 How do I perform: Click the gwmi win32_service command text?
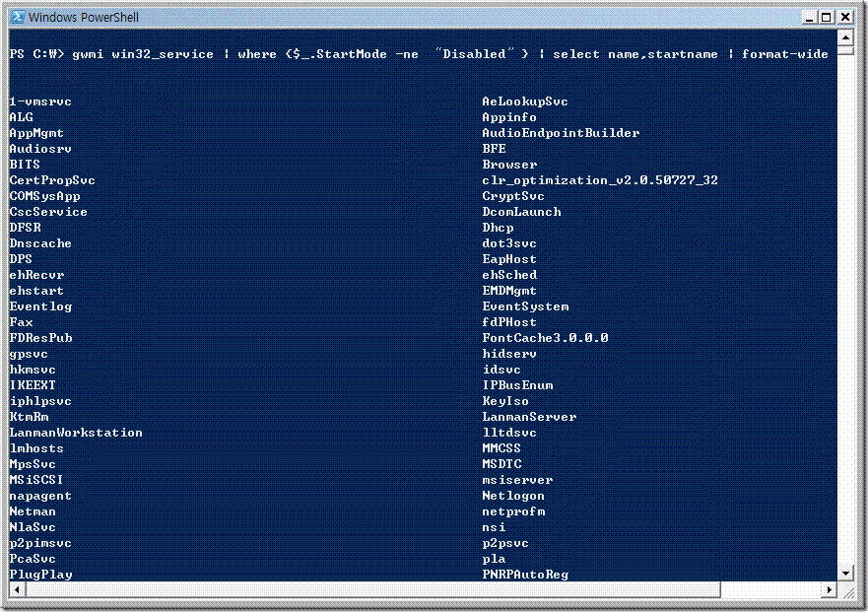[x=143, y=54]
